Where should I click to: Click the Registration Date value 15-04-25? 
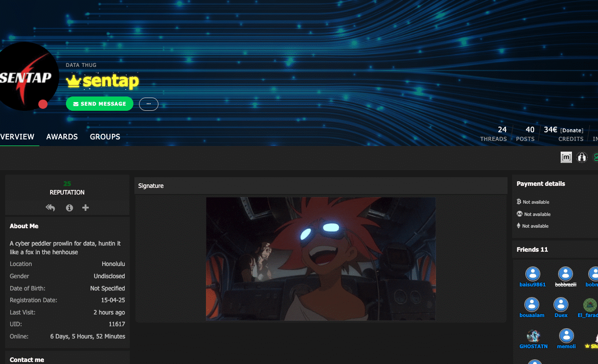[113, 300]
